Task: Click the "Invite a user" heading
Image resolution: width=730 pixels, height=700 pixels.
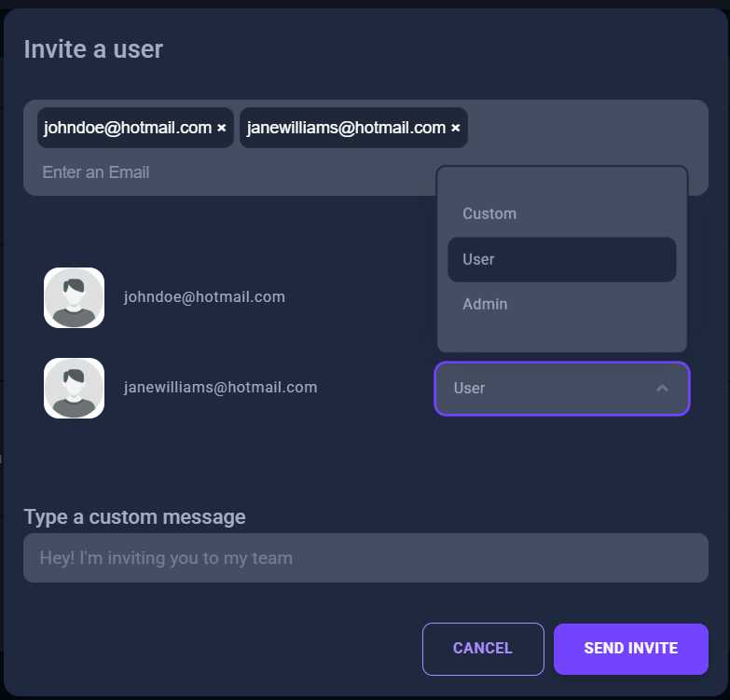Action: point(93,49)
